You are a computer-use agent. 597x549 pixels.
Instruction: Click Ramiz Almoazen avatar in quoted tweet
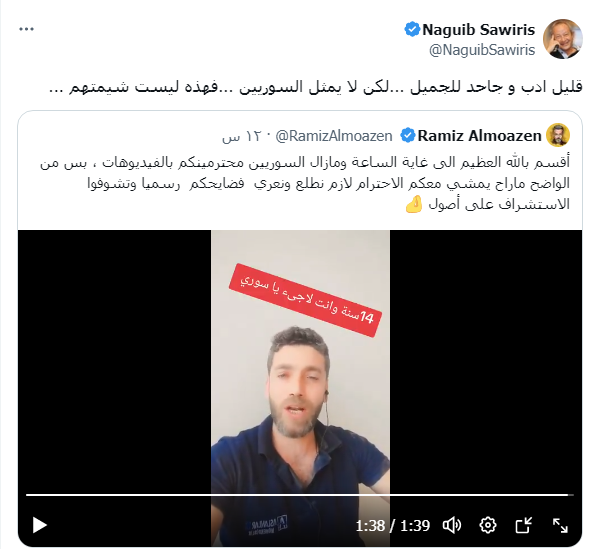click(x=558, y=135)
